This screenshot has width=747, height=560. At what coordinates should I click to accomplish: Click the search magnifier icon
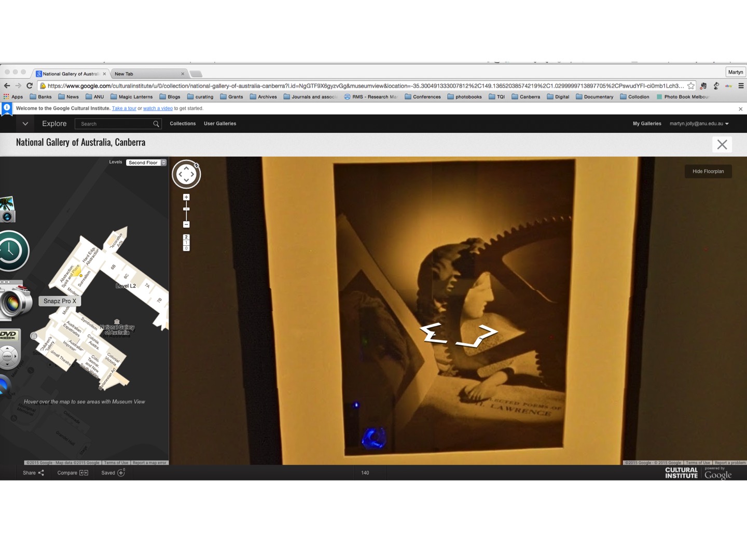click(x=156, y=124)
